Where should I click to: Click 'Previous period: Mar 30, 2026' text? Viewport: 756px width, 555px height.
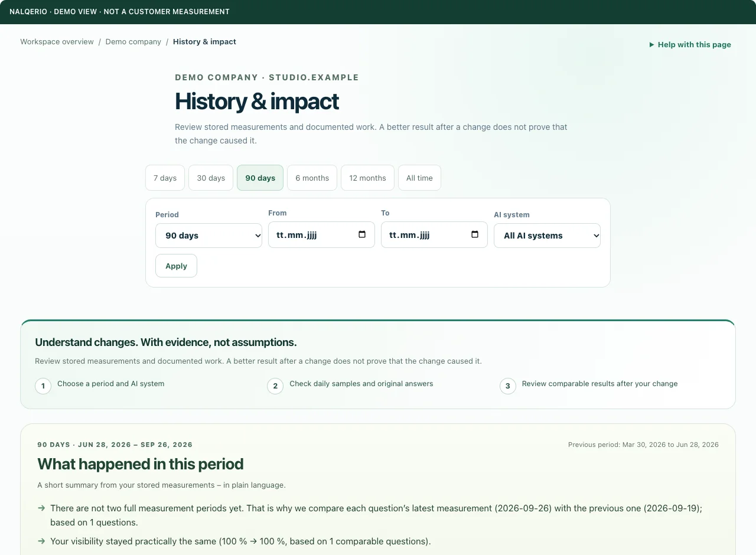coord(643,445)
